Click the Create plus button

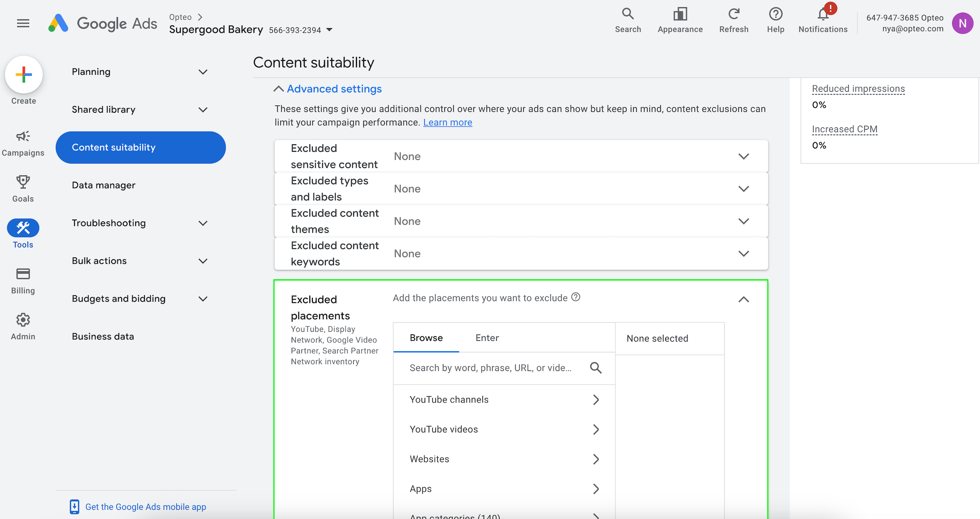[x=24, y=75]
